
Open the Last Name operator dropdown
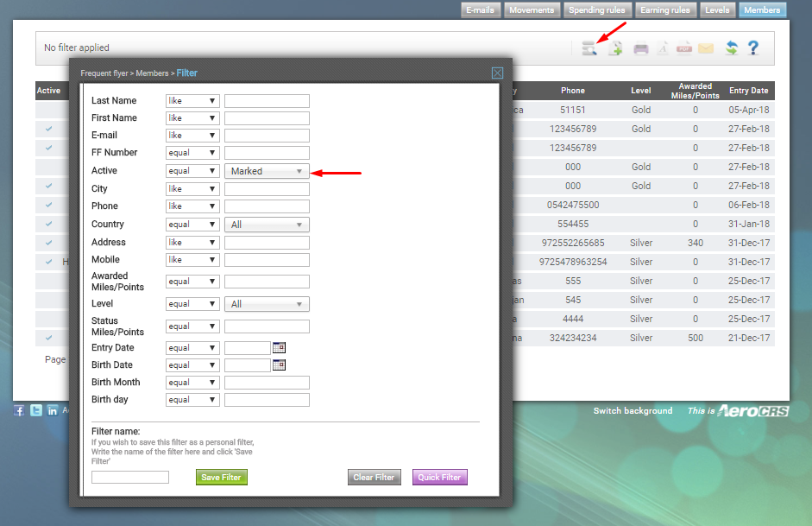click(x=192, y=101)
